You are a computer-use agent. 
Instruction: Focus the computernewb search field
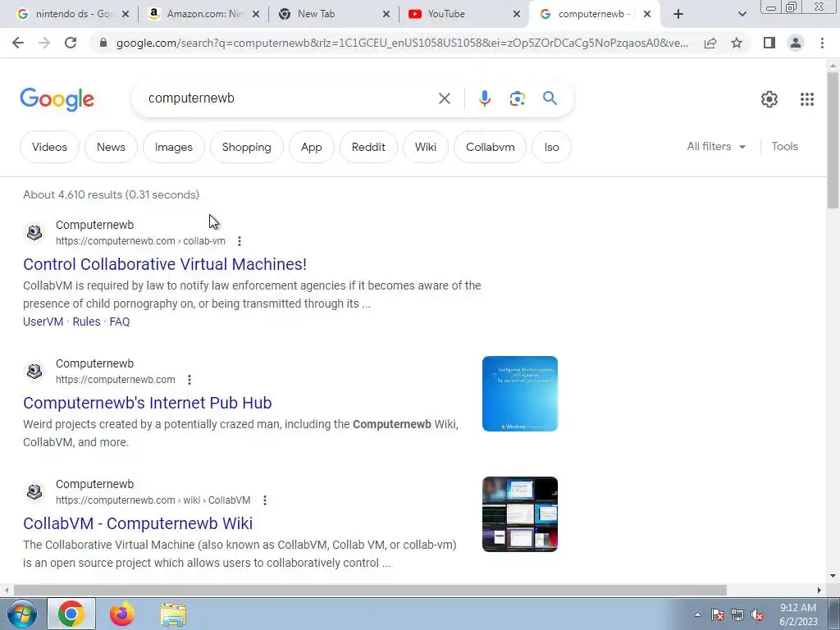click(x=290, y=98)
